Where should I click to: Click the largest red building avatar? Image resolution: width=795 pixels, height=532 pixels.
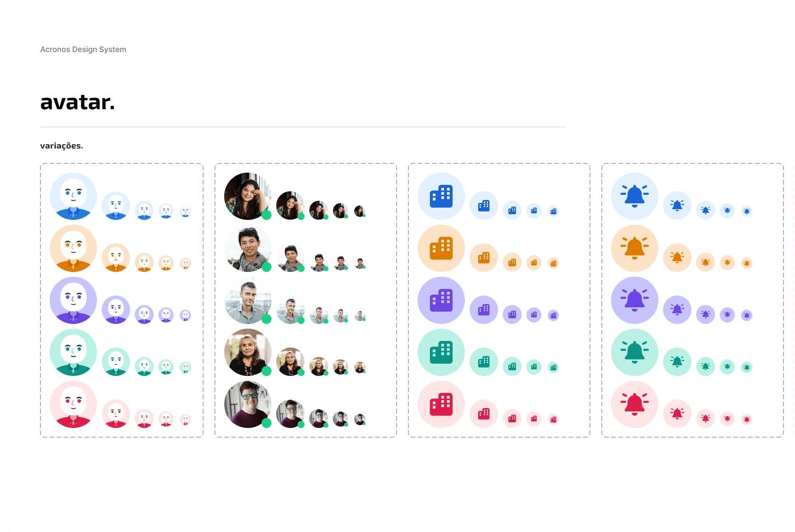click(x=441, y=404)
